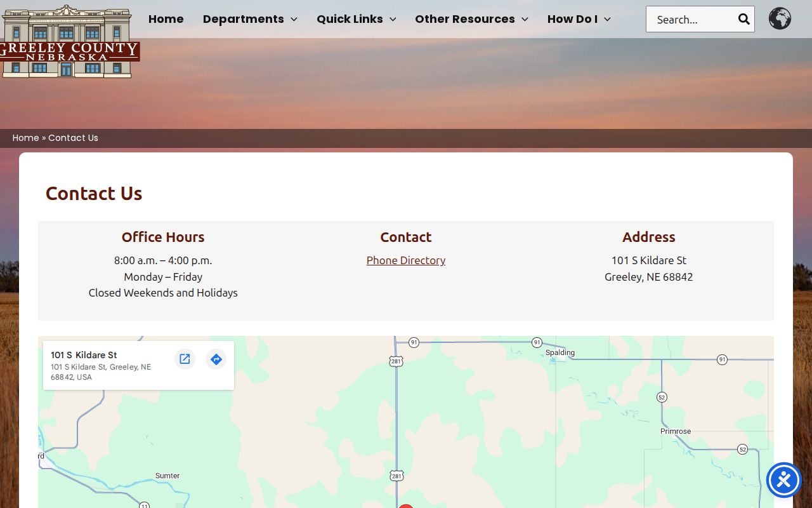
Task: Expand the Other Resources dropdown menu
Action: pos(471,19)
